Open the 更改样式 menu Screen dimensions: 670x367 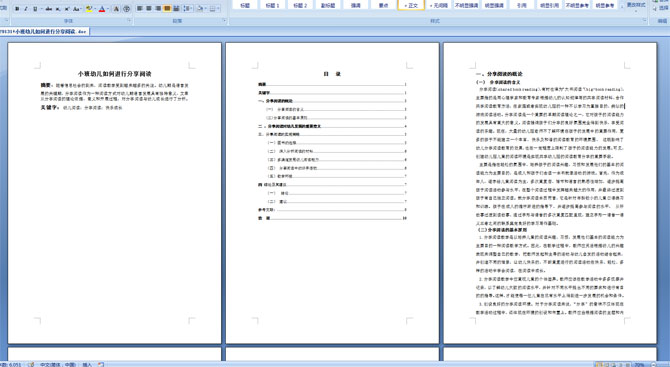tap(636, 6)
